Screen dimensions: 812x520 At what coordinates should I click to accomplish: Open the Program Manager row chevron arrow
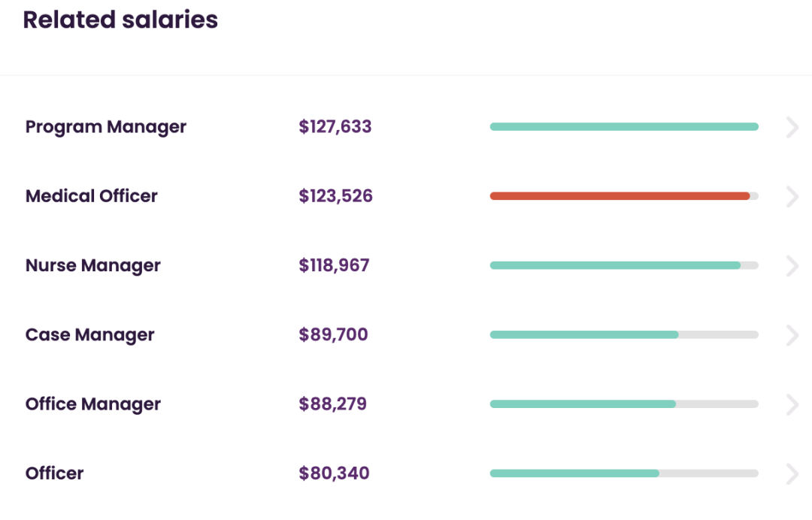pyautogui.click(x=792, y=127)
